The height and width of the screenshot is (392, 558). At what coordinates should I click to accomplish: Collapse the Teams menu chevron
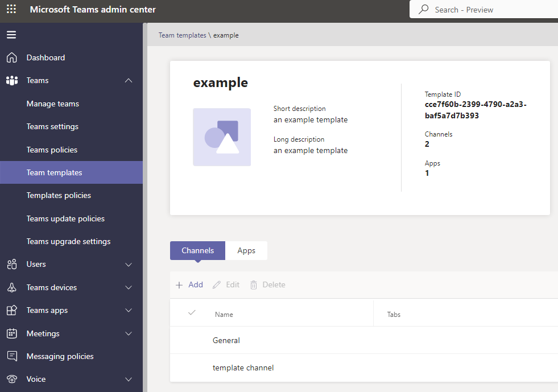(x=129, y=80)
